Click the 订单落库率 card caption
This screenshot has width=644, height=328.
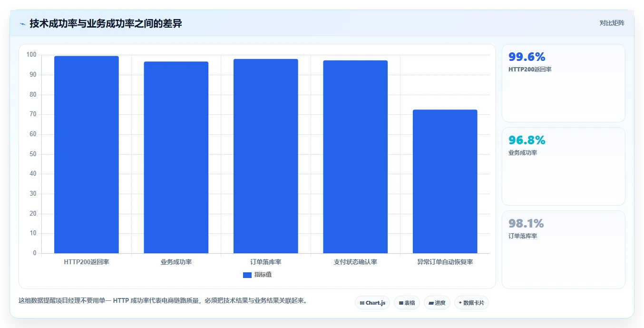pos(523,236)
